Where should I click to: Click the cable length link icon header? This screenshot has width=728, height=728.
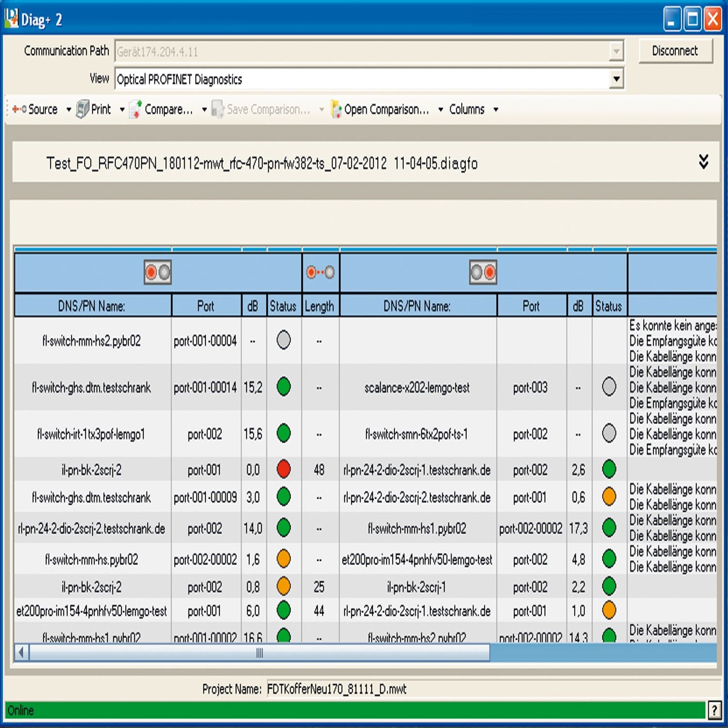click(320, 272)
